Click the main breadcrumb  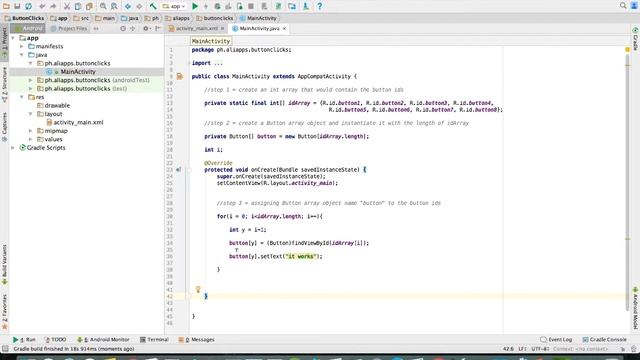pos(105,18)
